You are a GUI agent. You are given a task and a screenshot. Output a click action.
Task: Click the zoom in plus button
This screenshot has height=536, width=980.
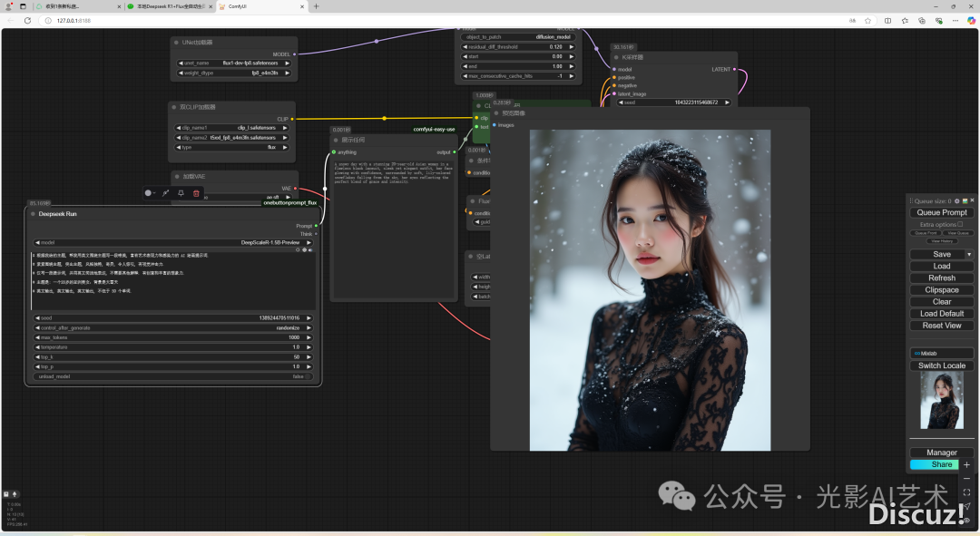(966, 464)
